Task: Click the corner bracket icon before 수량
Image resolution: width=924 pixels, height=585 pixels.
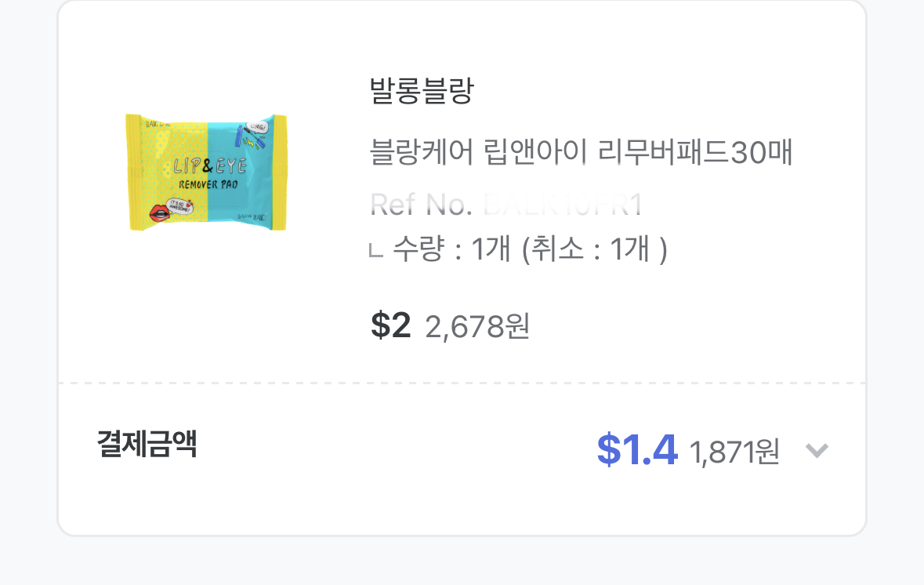Action: pyautogui.click(x=376, y=252)
